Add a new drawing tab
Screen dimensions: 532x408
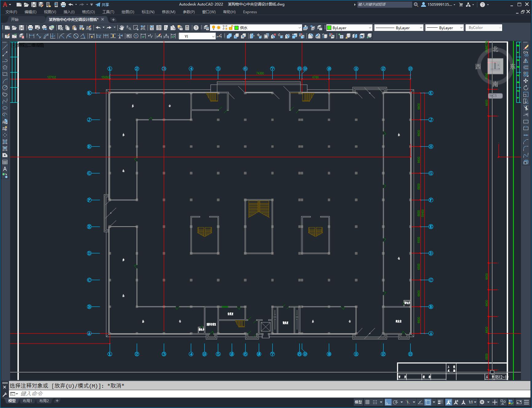[x=113, y=20]
